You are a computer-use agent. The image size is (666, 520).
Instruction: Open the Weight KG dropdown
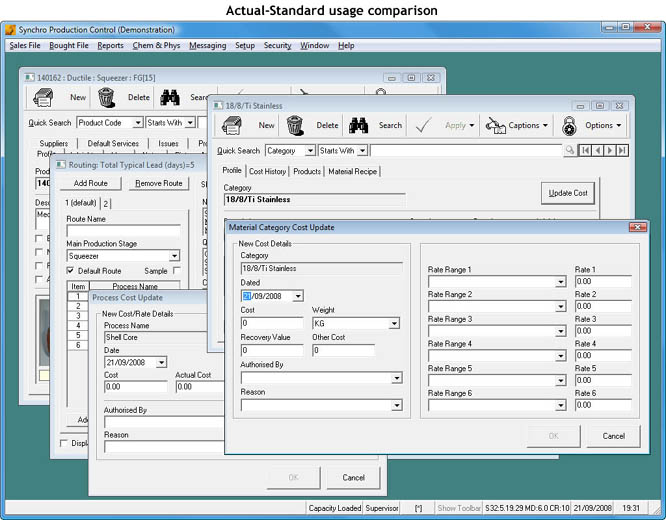pos(394,324)
